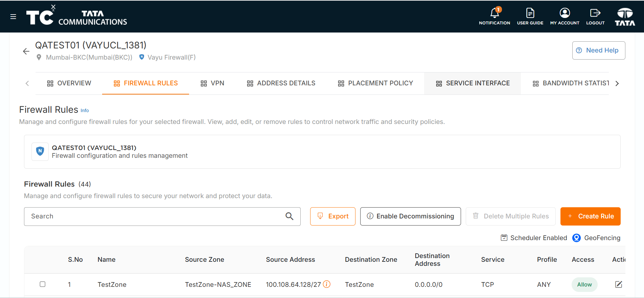Viewport: 644px width, 298px height.
Task: Click Vayu Firewall shield icon
Action: (142, 57)
